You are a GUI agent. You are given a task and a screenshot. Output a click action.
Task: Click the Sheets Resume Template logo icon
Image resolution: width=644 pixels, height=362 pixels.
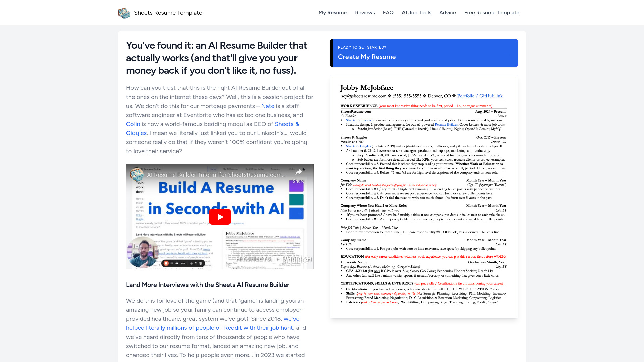coord(124,12)
